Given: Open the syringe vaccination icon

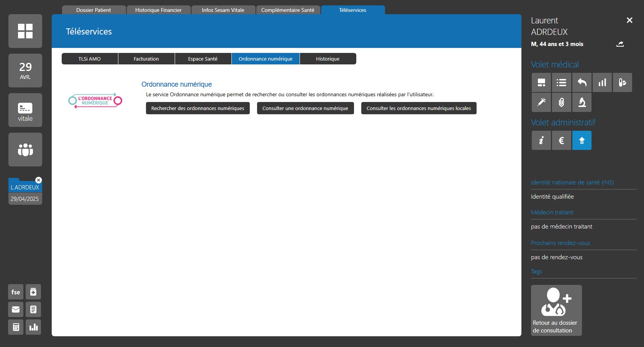Looking at the screenshot, I should click(x=541, y=102).
